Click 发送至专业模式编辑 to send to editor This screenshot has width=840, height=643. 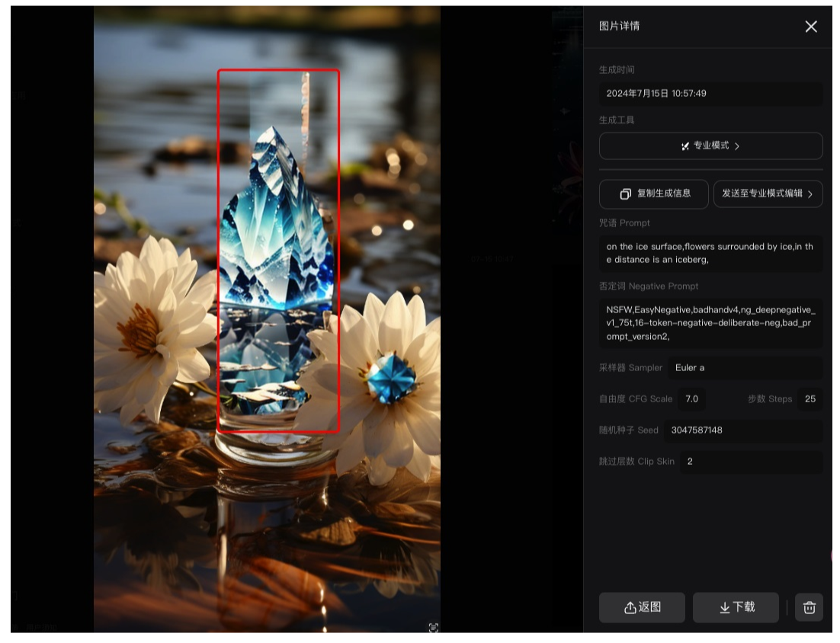768,194
